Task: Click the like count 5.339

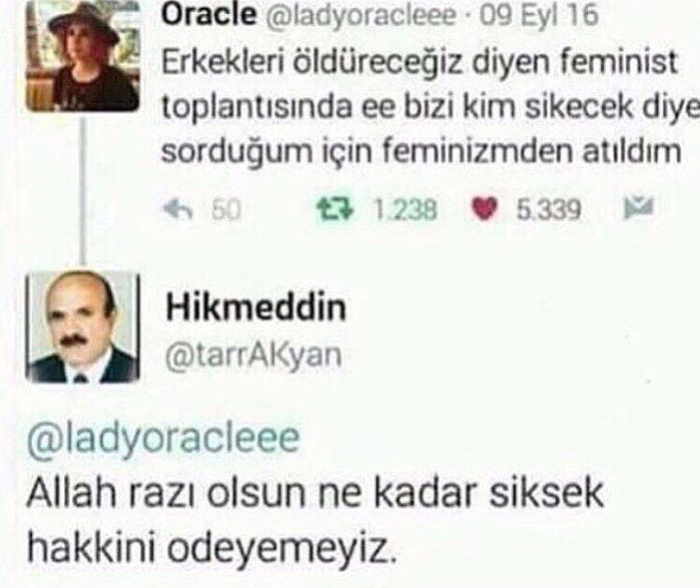Action: point(549,209)
